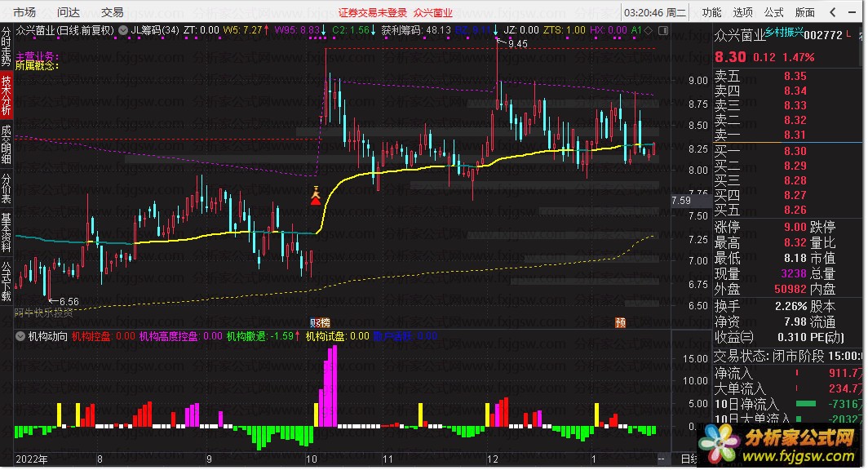Click the 主营业务 label on chart

(37, 56)
